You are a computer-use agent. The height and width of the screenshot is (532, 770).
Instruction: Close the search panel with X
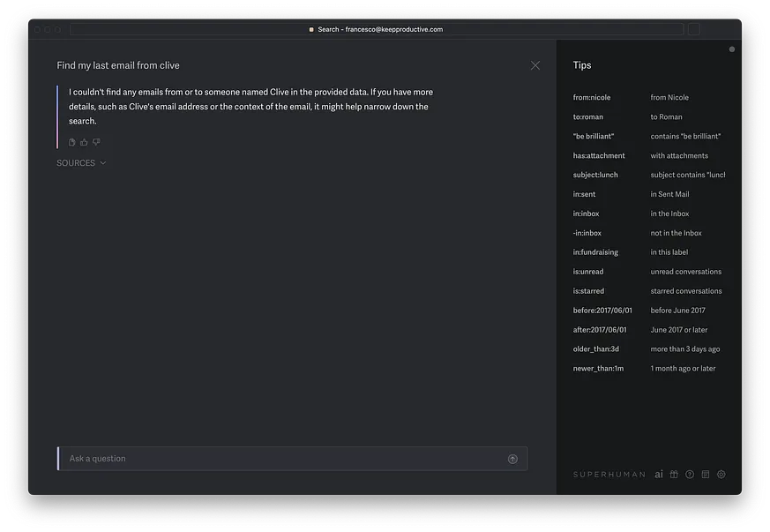[535, 65]
